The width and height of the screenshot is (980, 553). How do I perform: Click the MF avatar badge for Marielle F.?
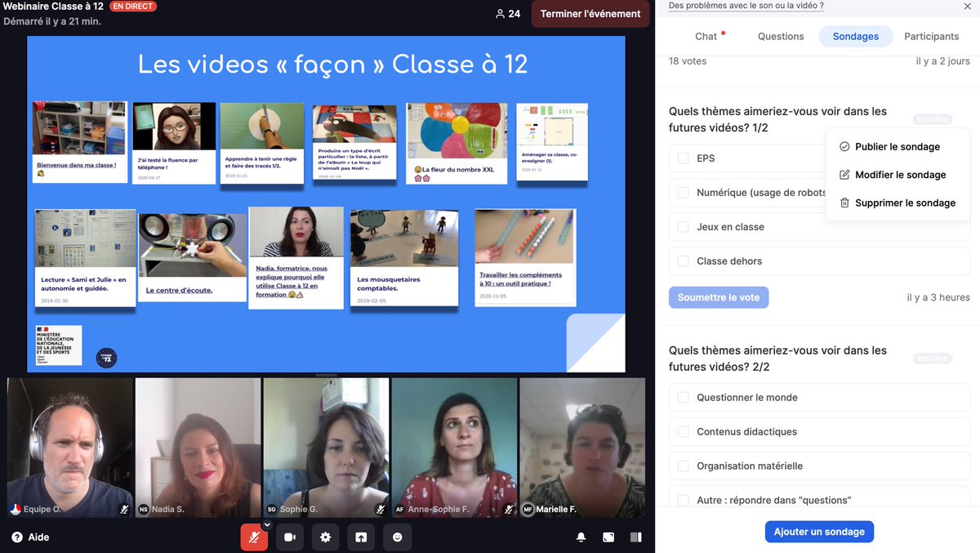[x=528, y=509]
